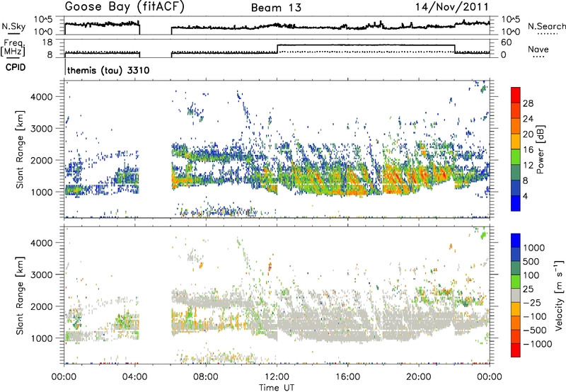Click the "08:00" time axis label

(206, 377)
